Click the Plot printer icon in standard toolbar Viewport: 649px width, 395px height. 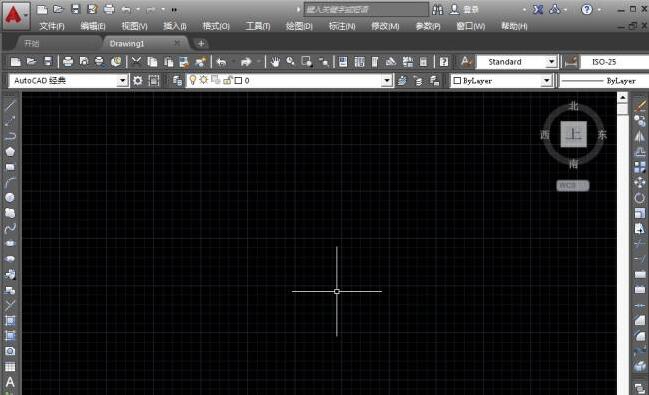tap(68, 62)
